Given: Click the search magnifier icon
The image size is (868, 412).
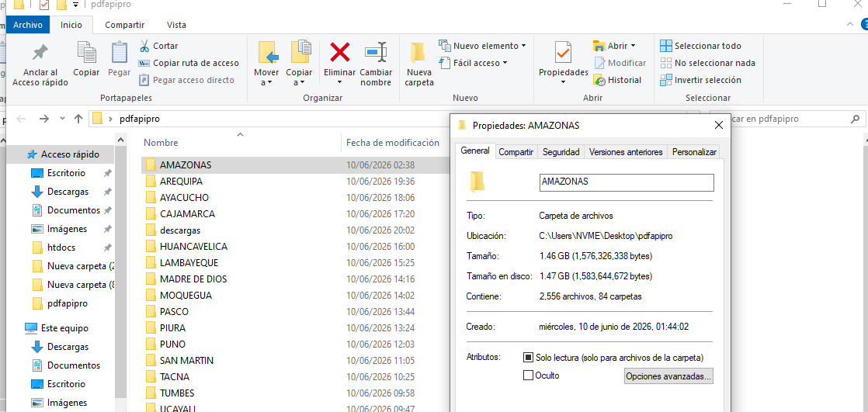Looking at the screenshot, I should click(x=855, y=119).
